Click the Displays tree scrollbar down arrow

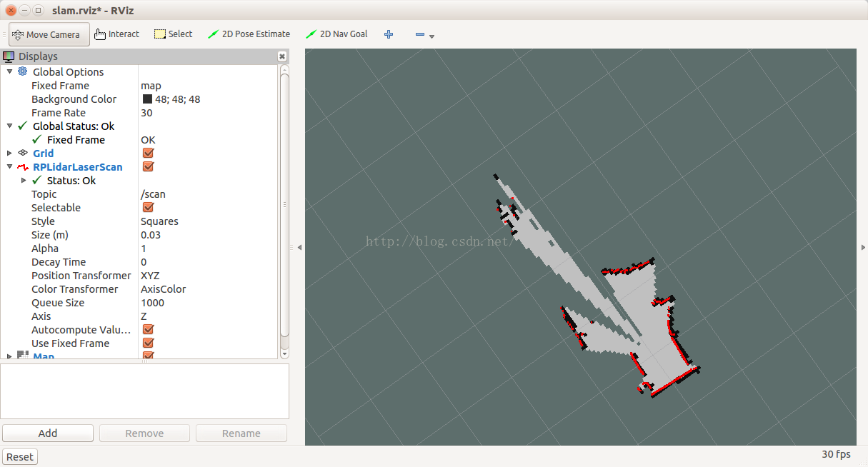pyautogui.click(x=284, y=353)
